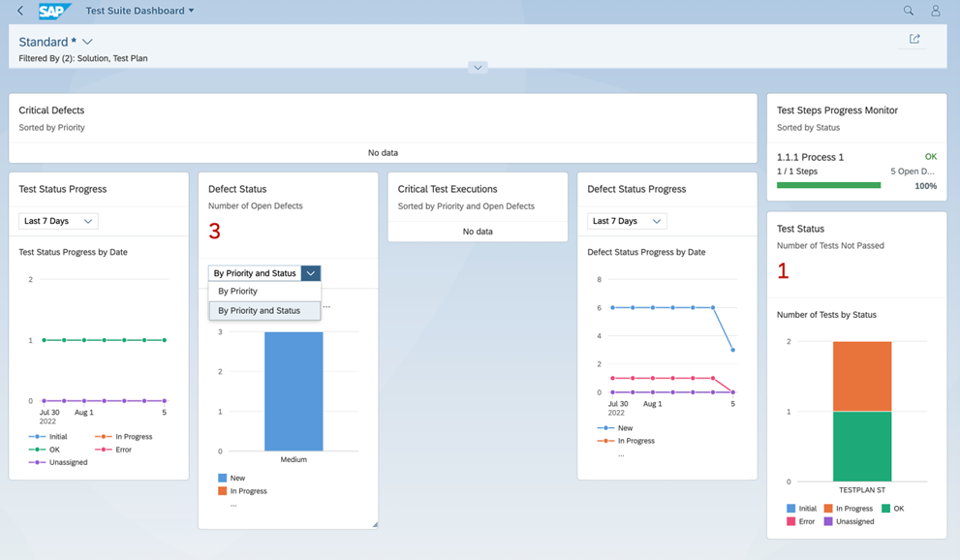Click the green 100% progress bar

point(828,185)
